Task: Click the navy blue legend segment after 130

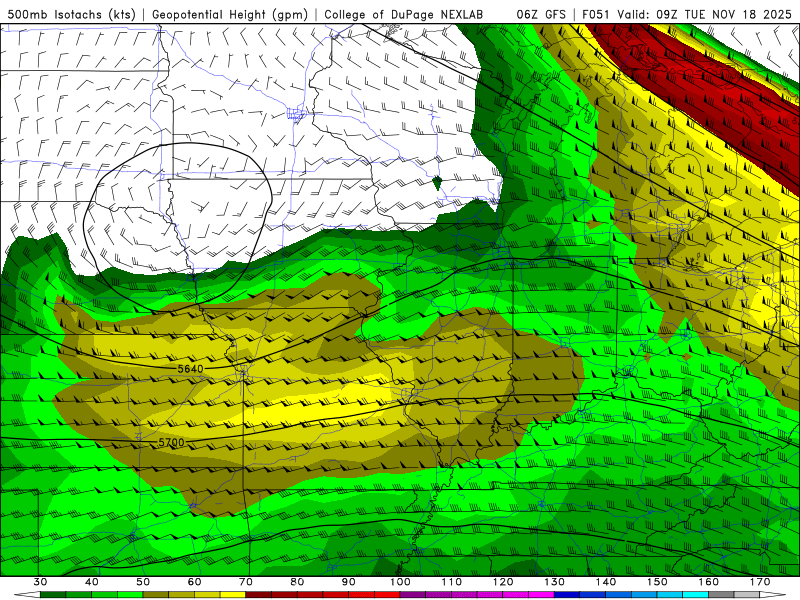Action: click(x=567, y=595)
